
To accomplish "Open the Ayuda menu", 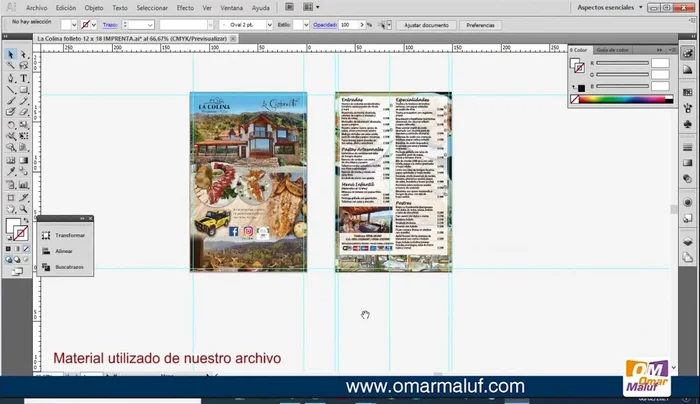I will coord(261,8).
